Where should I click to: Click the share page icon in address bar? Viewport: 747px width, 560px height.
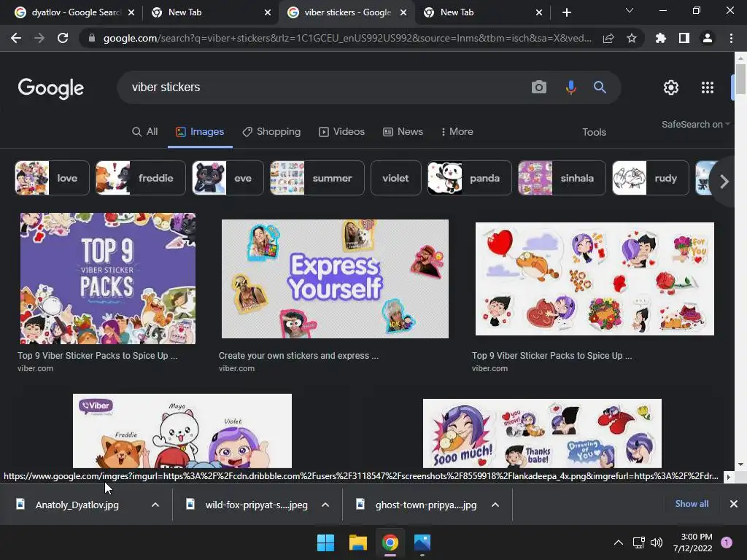point(608,38)
